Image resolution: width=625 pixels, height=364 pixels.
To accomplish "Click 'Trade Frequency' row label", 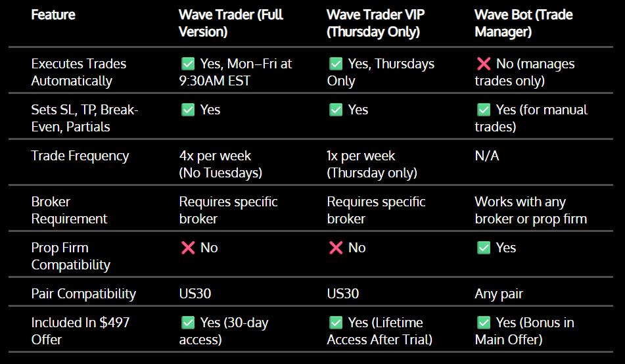I will [80, 156].
